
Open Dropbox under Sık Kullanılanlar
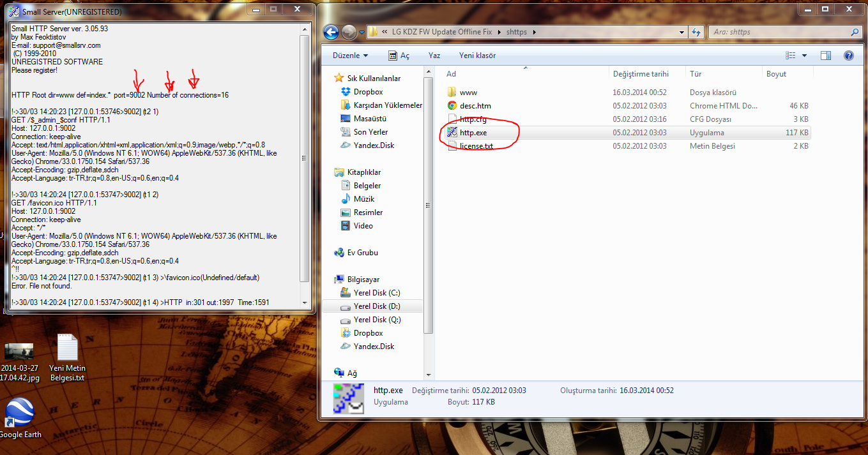pyautogui.click(x=368, y=92)
